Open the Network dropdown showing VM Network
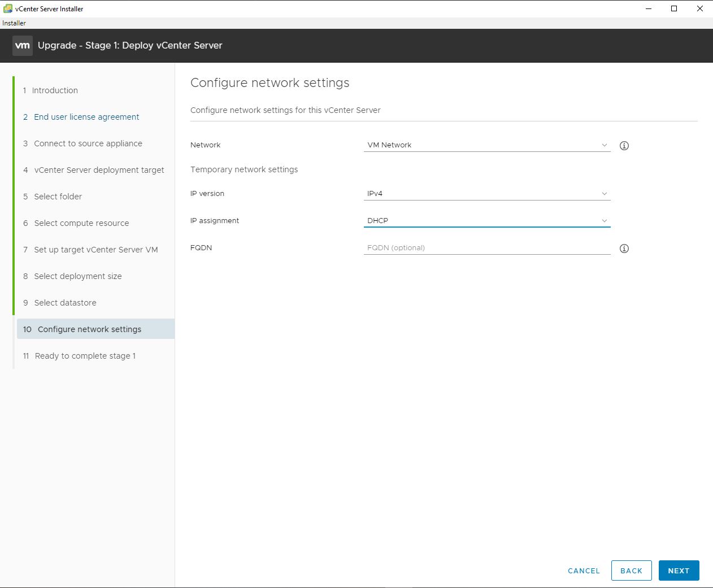 (487, 145)
